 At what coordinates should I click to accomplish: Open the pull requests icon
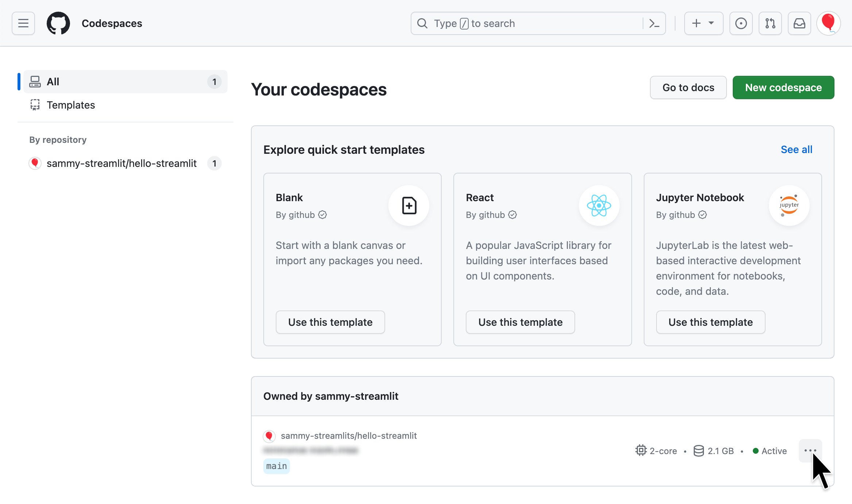[x=770, y=23]
